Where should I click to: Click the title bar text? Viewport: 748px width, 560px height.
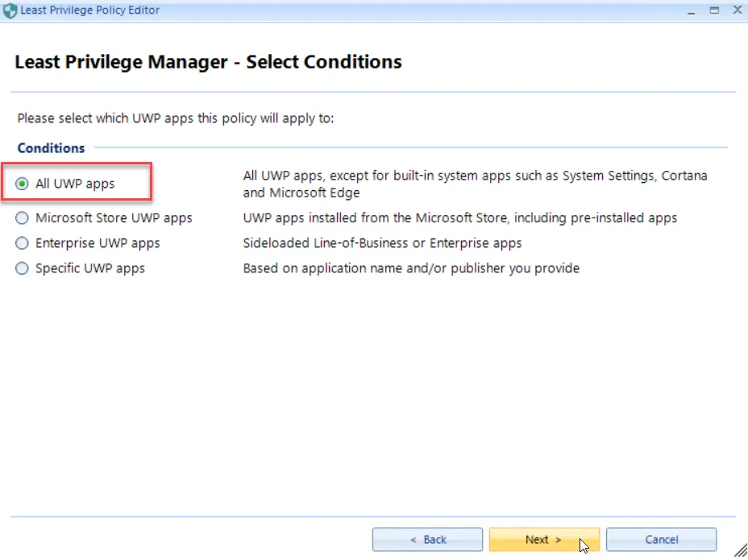click(x=89, y=10)
